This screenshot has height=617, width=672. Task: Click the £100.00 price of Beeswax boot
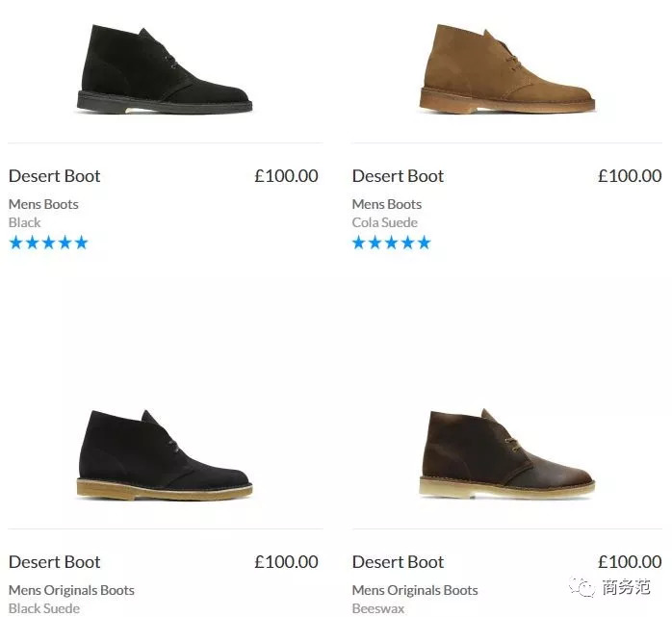pos(630,562)
